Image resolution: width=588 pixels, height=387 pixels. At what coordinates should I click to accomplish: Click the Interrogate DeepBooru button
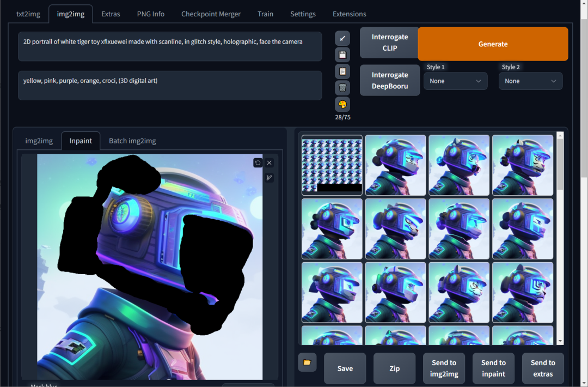coord(390,80)
